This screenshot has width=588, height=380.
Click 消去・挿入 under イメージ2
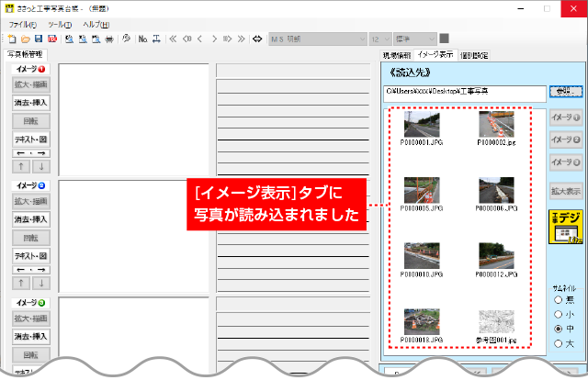31,219
